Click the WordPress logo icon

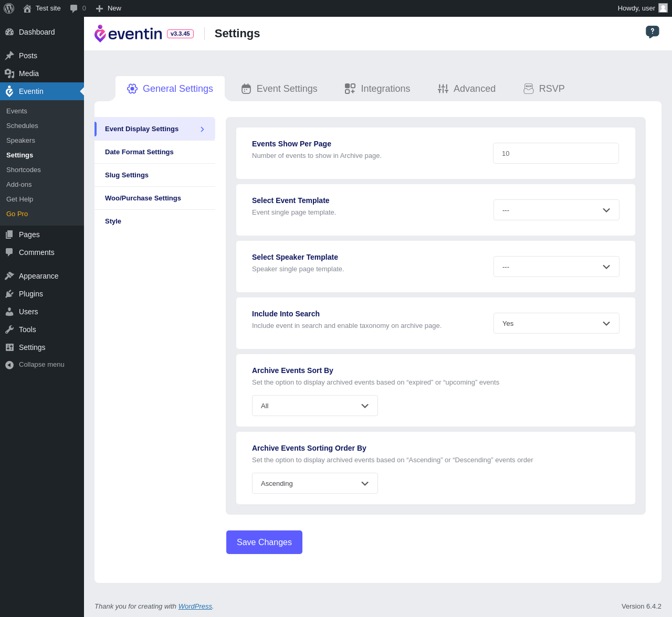click(x=9, y=8)
